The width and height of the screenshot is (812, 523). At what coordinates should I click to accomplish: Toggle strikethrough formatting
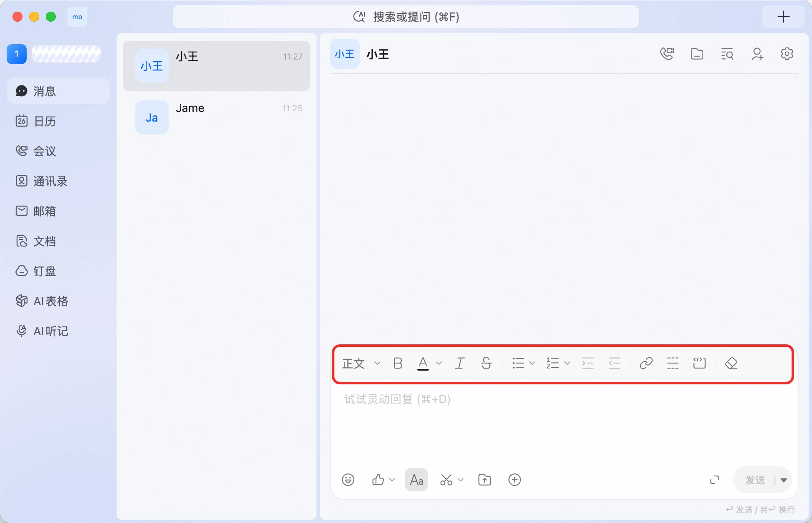486,363
